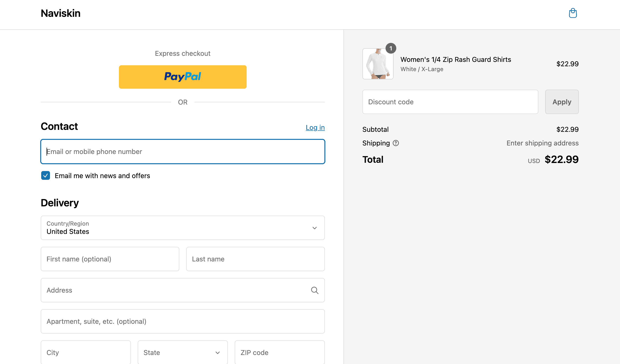This screenshot has width=620, height=364.
Task: Pay with PayPal express checkout
Action: coord(183,77)
